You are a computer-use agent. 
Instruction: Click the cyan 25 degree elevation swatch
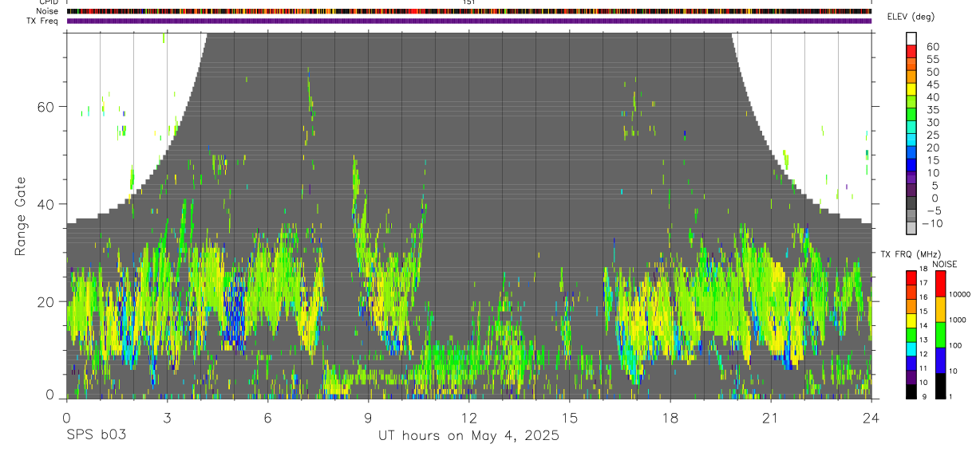click(911, 140)
